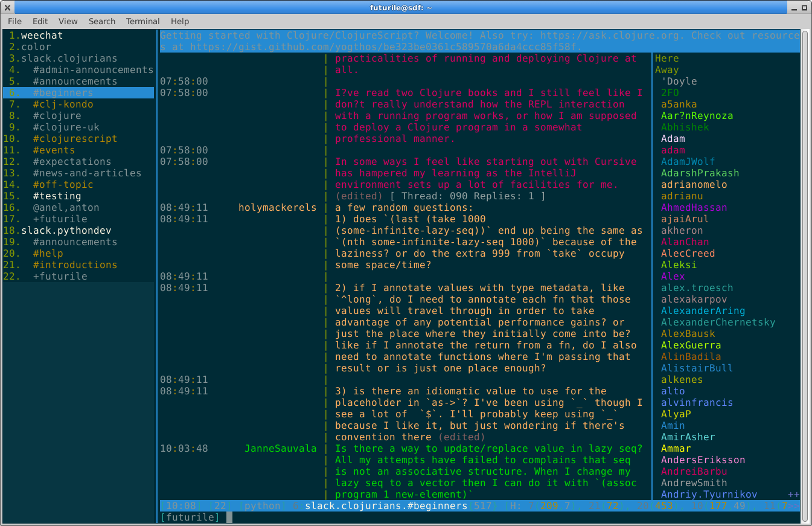Switch to the #testing channel

coord(57,196)
